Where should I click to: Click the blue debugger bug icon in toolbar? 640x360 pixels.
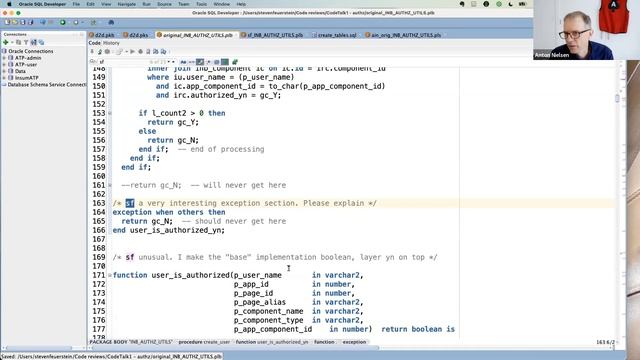(x=111, y=22)
